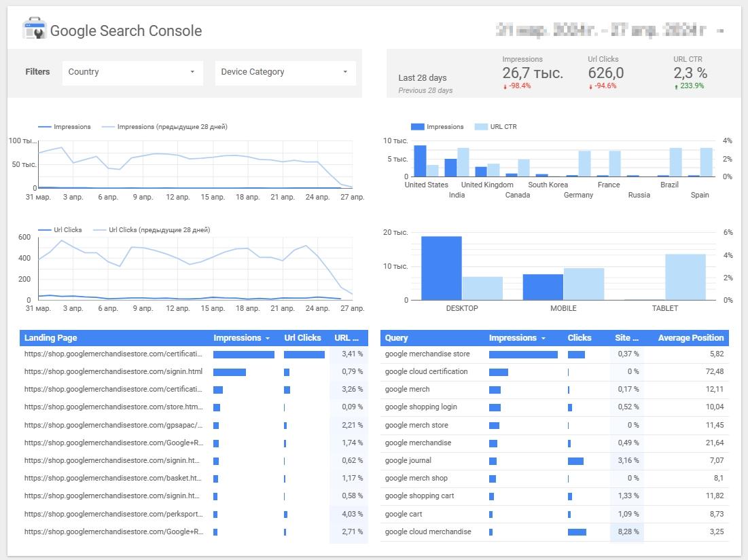Click the Url Clicks column header
Image resolution: width=748 pixels, height=560 pixels.
coord(302,338)
